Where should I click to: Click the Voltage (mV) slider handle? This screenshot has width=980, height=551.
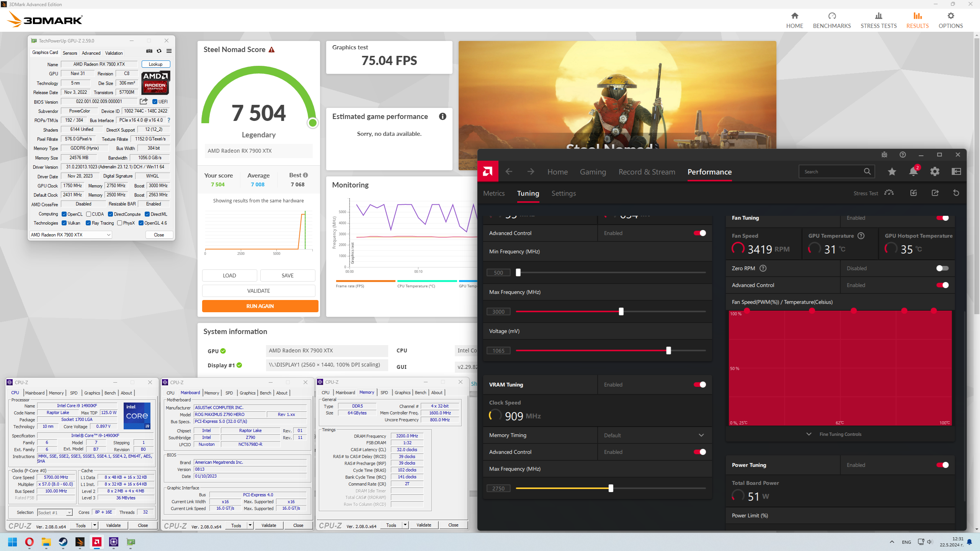(x=668, y=350)
